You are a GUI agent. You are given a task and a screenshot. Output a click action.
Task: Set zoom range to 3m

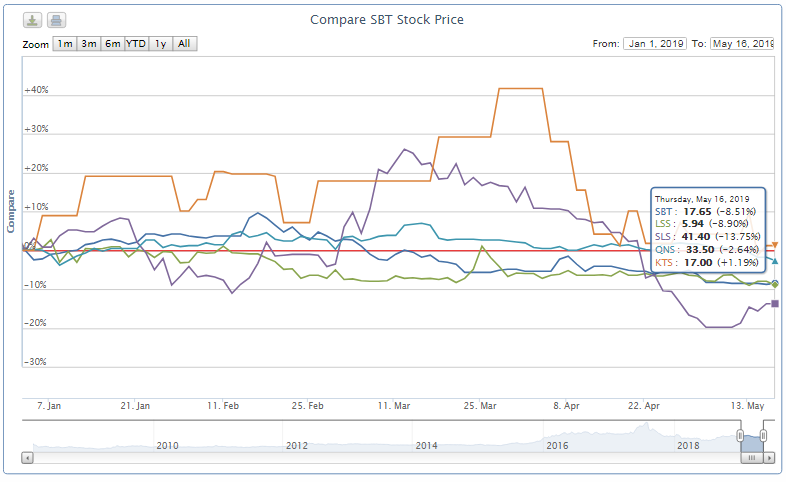[89, 44]
